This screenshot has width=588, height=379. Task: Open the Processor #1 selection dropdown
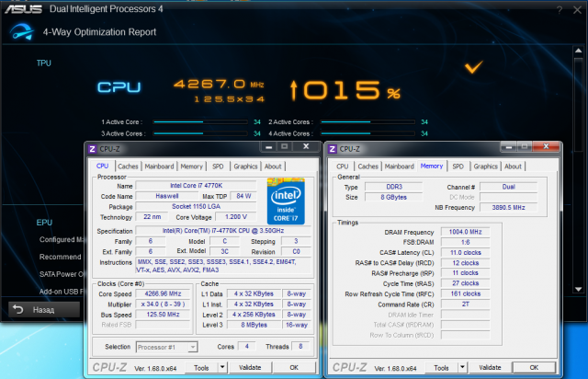point(166,347)
